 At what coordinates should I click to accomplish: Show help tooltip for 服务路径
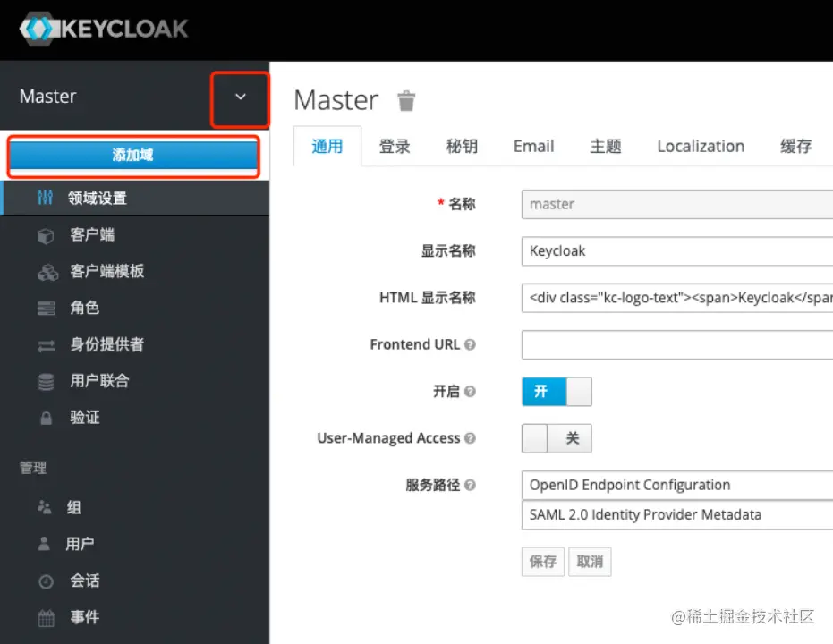point(470,485)
